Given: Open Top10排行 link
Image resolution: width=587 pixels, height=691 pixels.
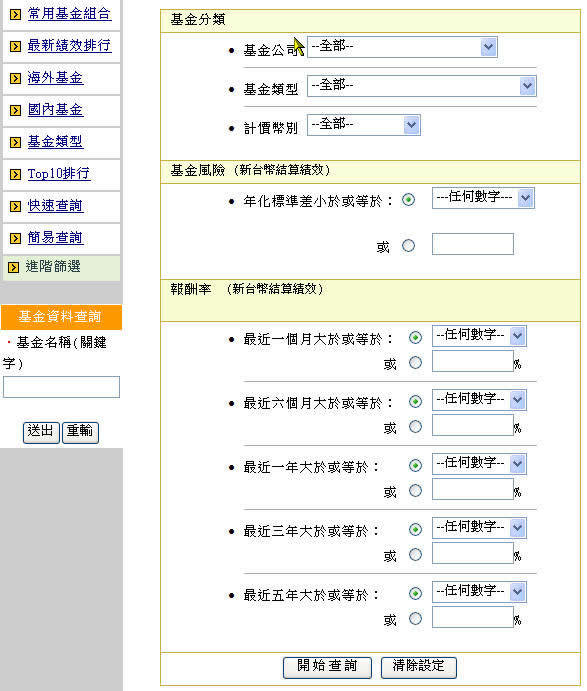Looking at the screenshot, I should click(59, 174).
